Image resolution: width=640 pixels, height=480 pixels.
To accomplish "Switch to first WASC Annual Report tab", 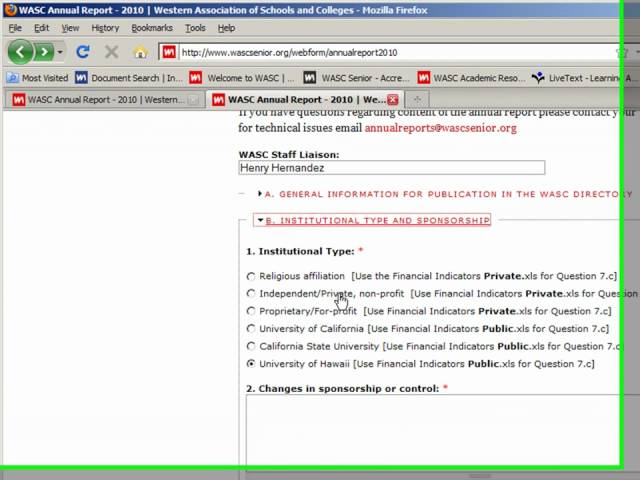I will point(104,100).
